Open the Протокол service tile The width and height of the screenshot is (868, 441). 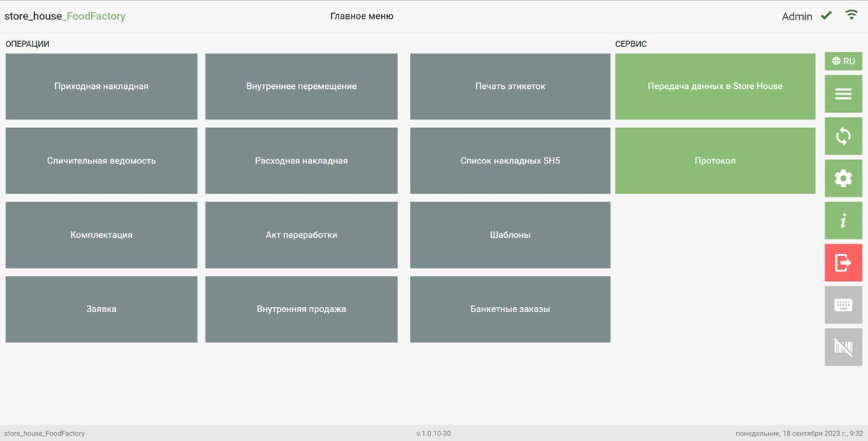click(x=715, y=160)
